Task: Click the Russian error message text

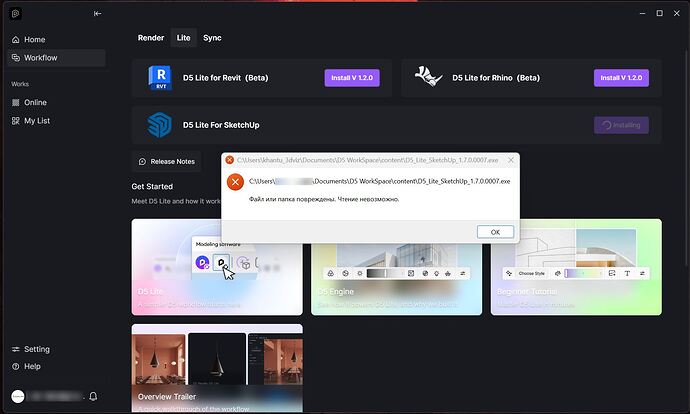Action: pyautogui.click(x=324, y=199)
